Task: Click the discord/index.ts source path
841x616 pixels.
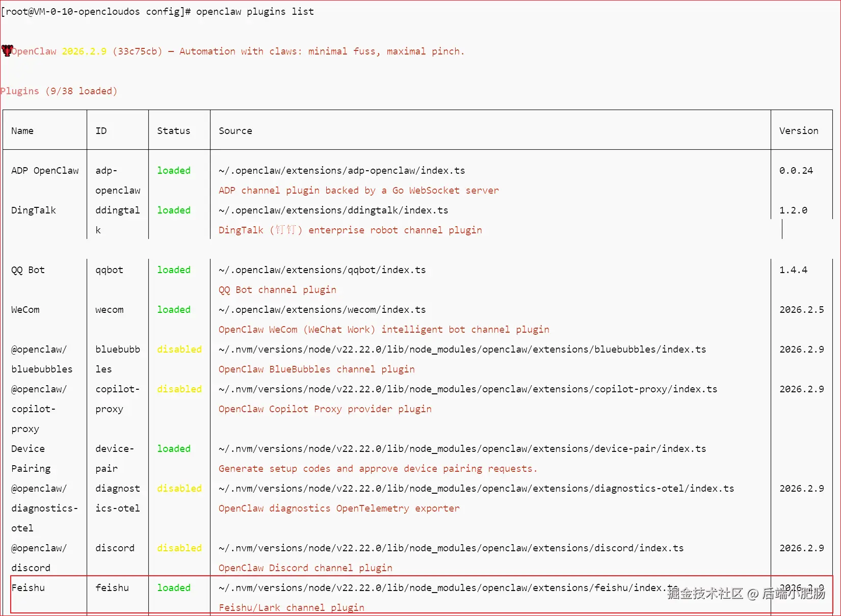Action: point(451,548)
